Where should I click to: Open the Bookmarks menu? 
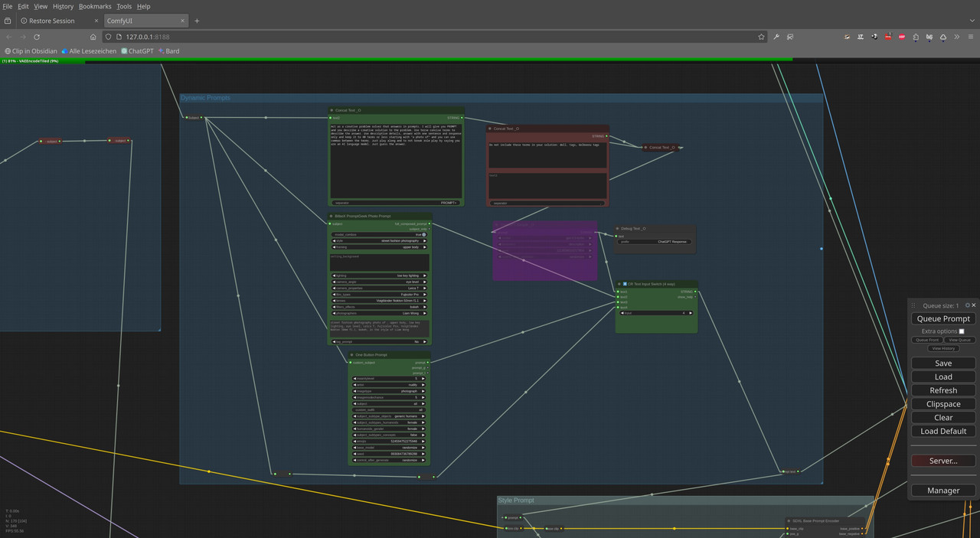click(95, 6)
